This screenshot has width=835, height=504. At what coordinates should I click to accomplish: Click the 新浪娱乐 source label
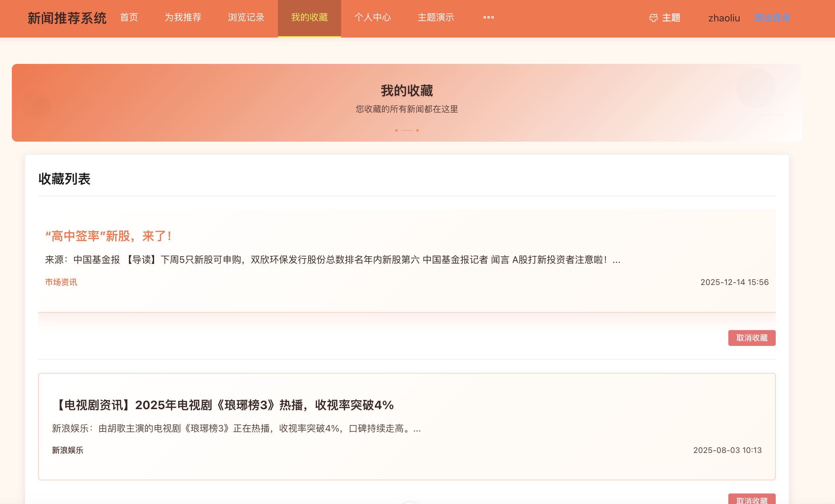point(68,450)
